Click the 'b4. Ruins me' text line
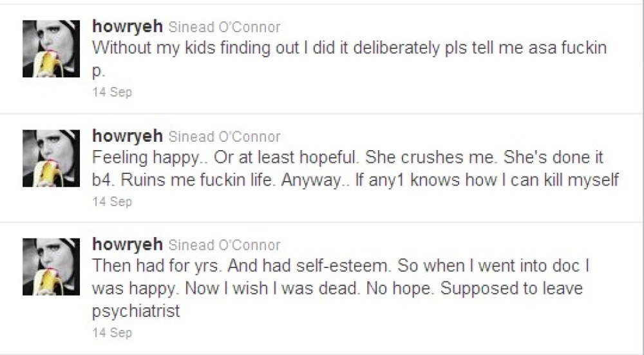The image size is (644, 355). point(355,180)
